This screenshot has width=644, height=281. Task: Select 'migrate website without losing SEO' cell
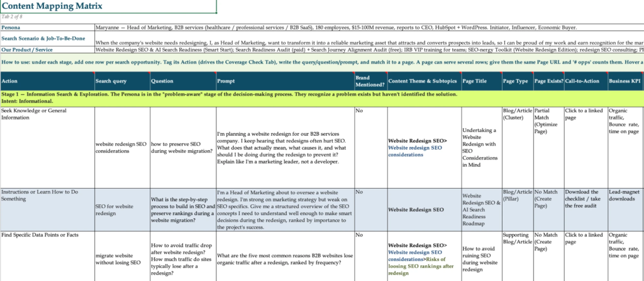pos(123,256)
